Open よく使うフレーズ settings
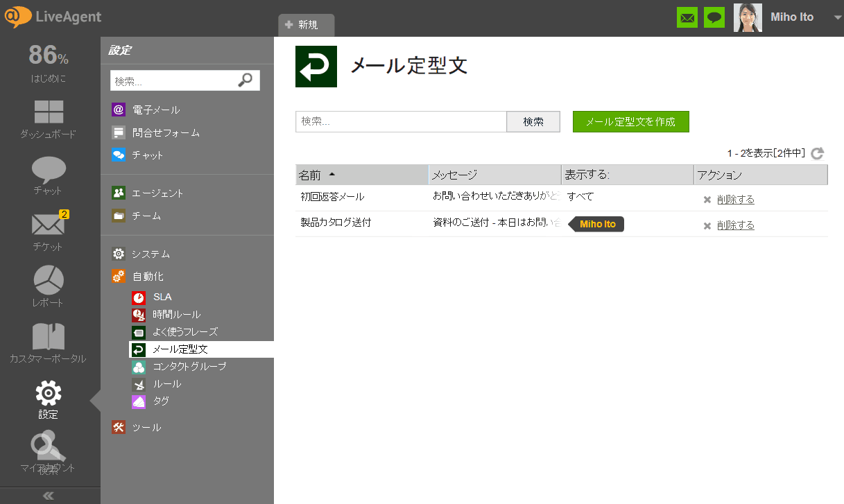This screenshot has width=844, height=504. pos(175,331)
